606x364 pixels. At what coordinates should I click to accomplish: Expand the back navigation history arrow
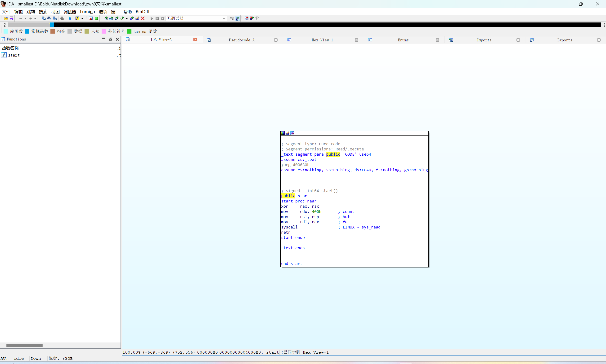[25, 18]
